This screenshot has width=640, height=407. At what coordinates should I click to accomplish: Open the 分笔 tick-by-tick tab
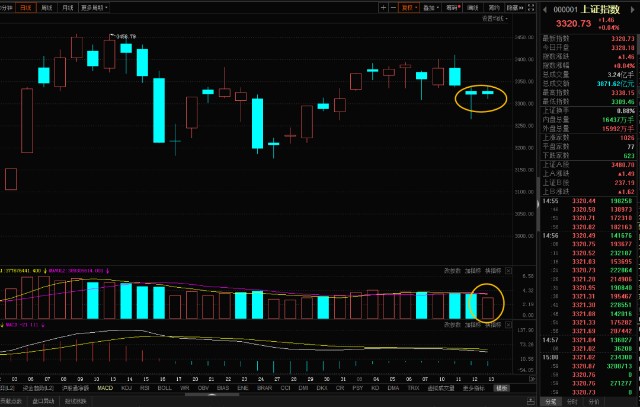[x=550, y=402]
